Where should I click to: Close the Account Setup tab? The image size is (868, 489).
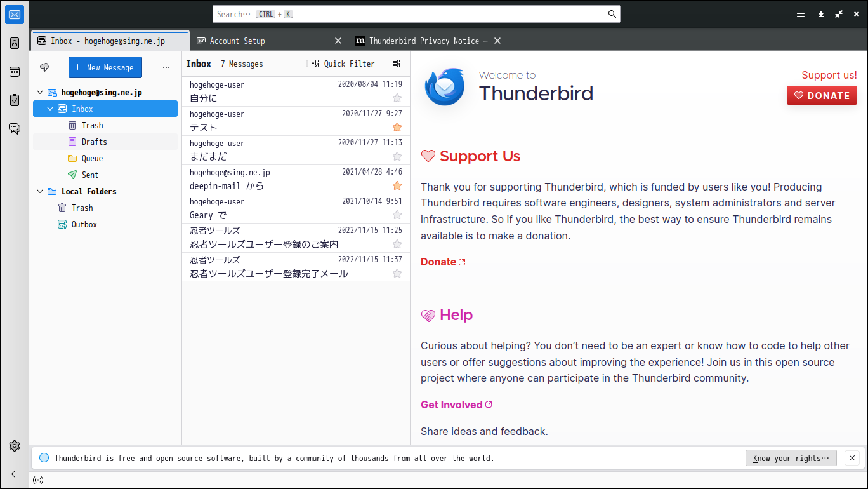(338, 41)
